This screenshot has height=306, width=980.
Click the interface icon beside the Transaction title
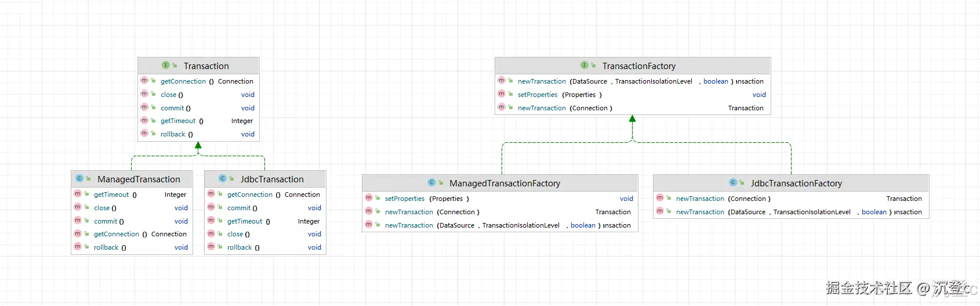point(166,65)
